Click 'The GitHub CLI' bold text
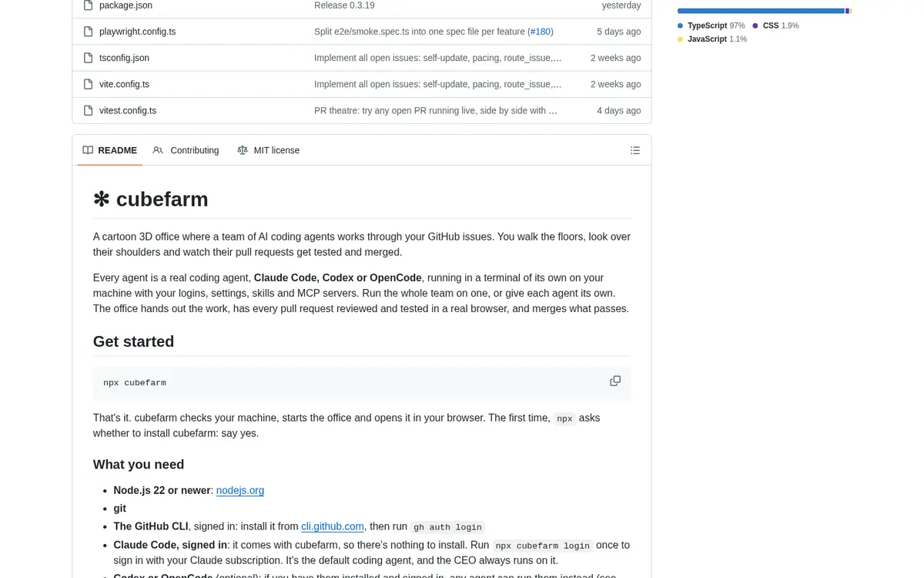Image resolution: width=924 pixels, height=578 pixels. point(151,526)
